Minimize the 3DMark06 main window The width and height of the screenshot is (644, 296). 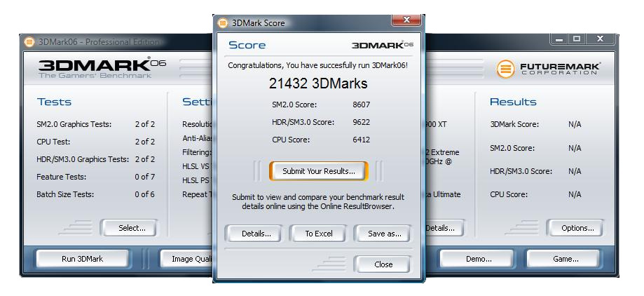pos(559,39)
